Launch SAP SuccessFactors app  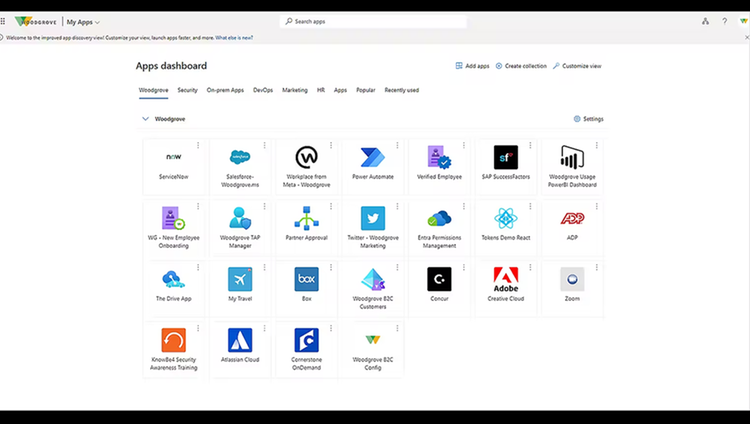506,167
